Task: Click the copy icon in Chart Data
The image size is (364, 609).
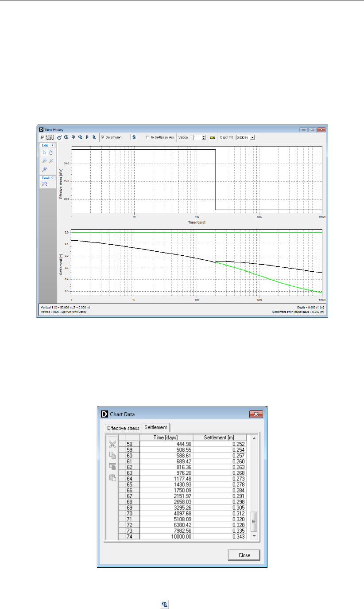Action: 113,454
